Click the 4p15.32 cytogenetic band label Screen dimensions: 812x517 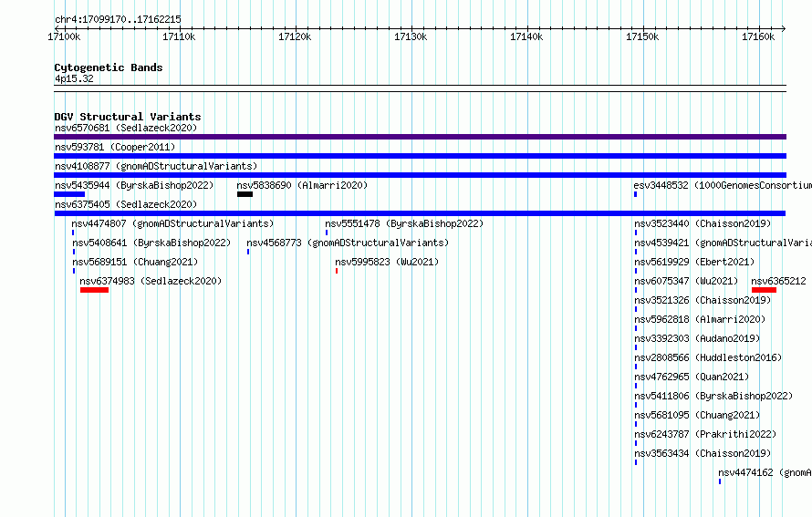(x=74, y=78)
